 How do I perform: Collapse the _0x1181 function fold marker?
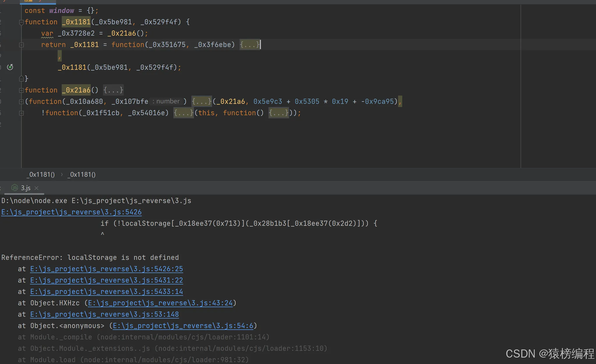point(21,22)
